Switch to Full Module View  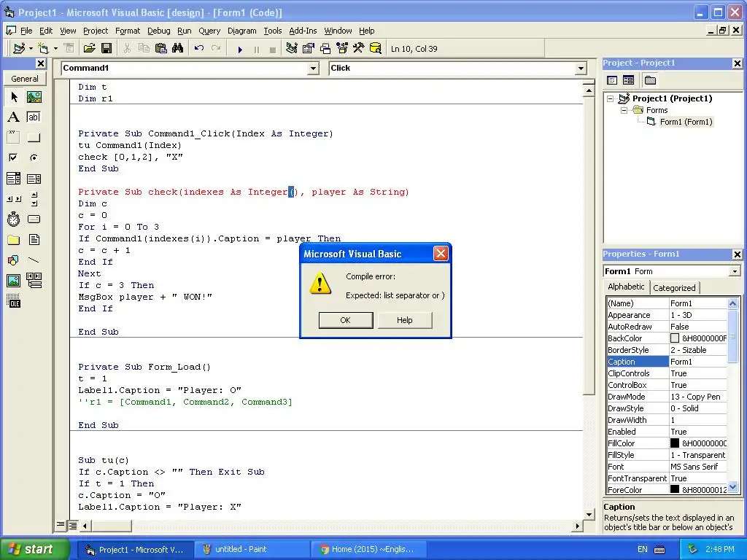pyautogui.click(x=72, y=525)
